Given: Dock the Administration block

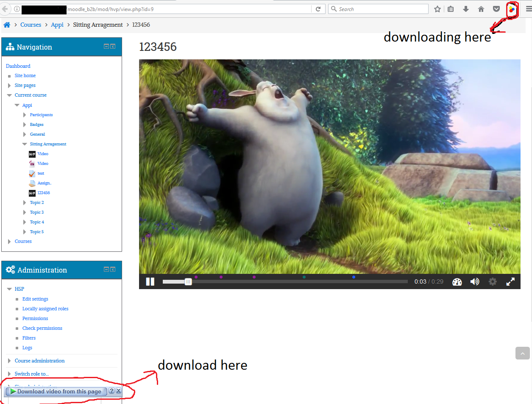Looking at the screenshot, I should coord(113,269).
